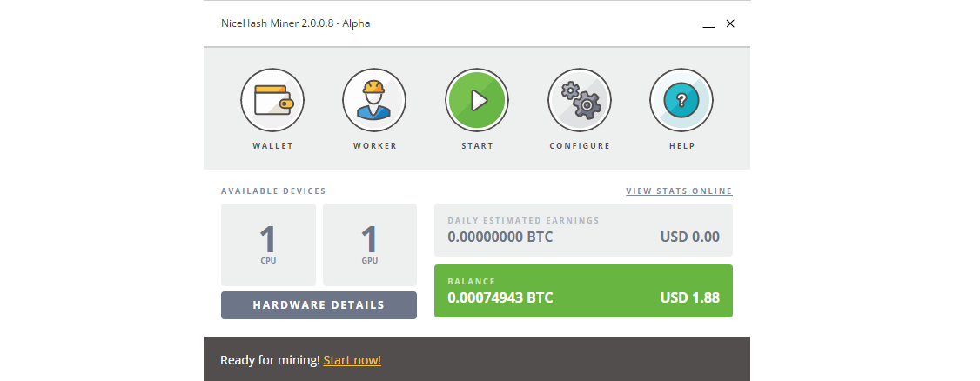
Task: Click the Ready for mining! status text
Action: [x=270, y=360]
